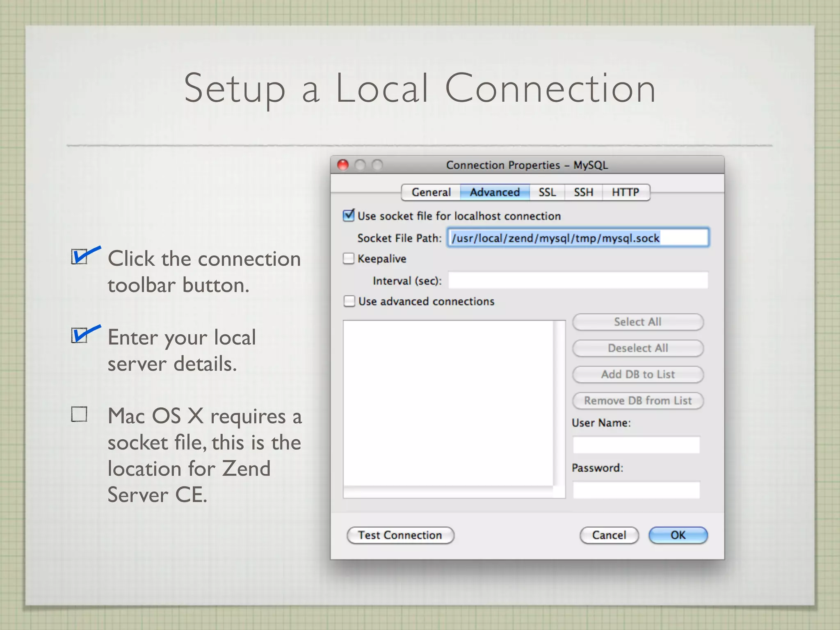Click the Socket File Path field
The height and width of the screenshot is (630, 840).
(578, 237)
